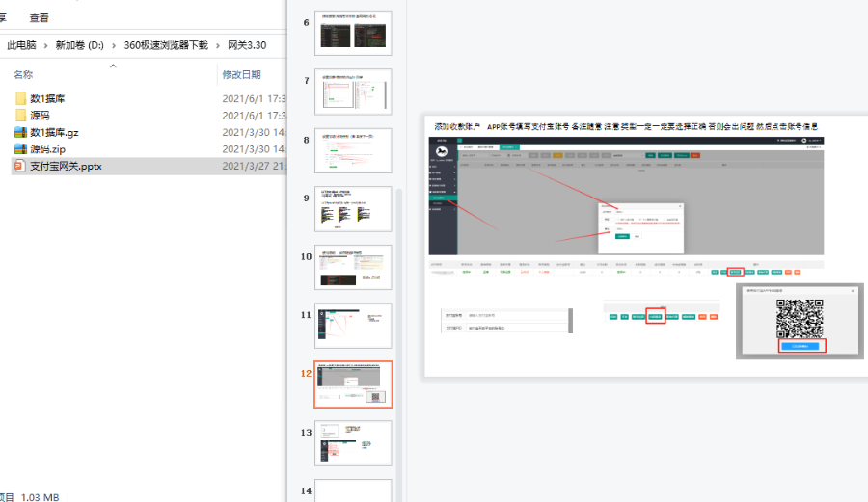Sort files by the 修改日期 column header
Screen dimensions: 868x502
point(241,74)
